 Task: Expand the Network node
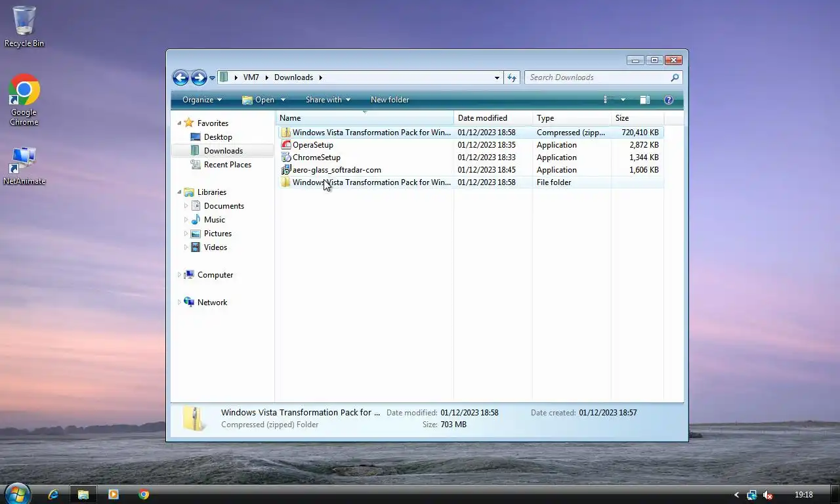[x=178, y=303]
